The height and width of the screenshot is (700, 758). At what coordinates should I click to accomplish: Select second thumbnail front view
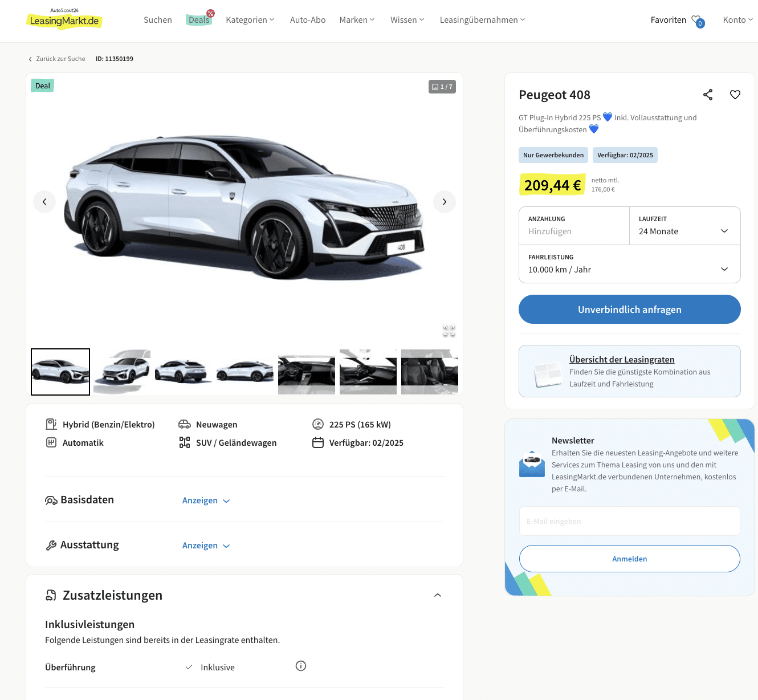click(x=122, y=372)
